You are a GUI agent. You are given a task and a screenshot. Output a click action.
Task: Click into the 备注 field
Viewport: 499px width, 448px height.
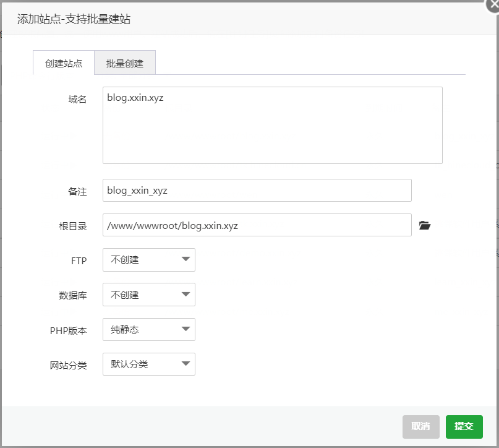point(257,191)
